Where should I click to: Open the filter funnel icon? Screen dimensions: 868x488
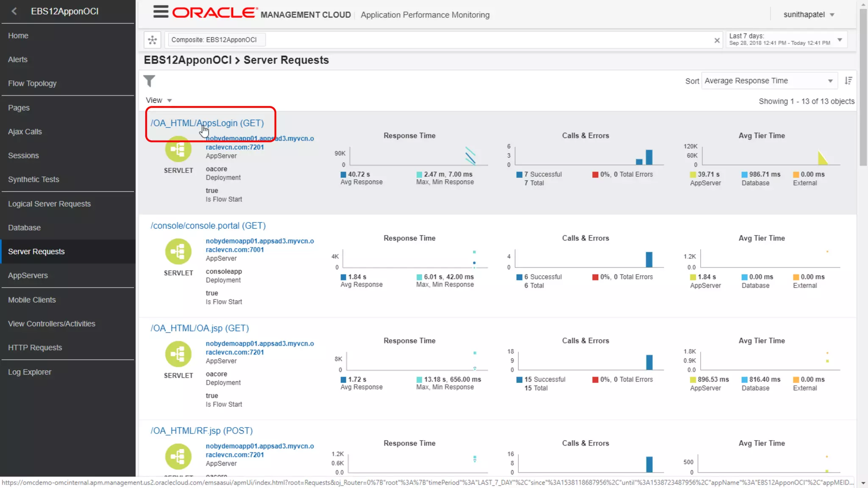(x=149, y=81)
